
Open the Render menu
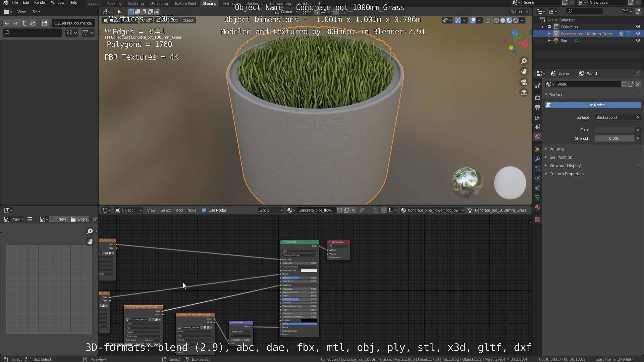(x=40, y=3)
